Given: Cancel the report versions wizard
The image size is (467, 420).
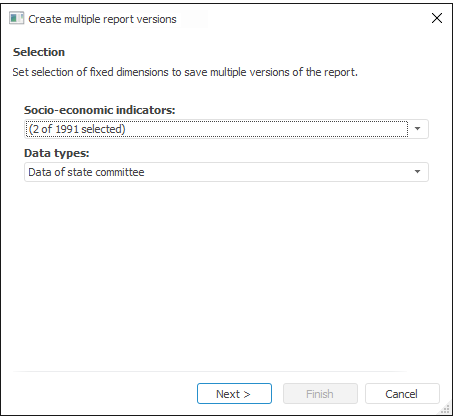Looking at the screenshot, I should point(402,394).
